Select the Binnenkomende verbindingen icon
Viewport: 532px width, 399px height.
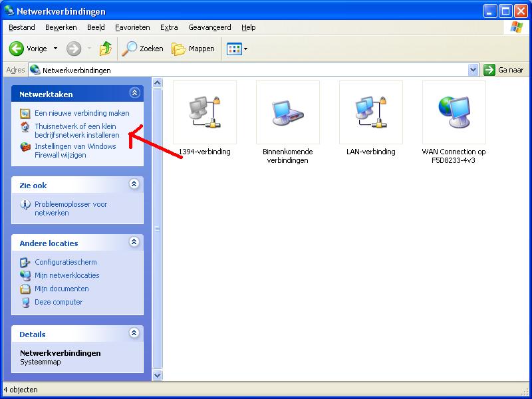point(288,112)
